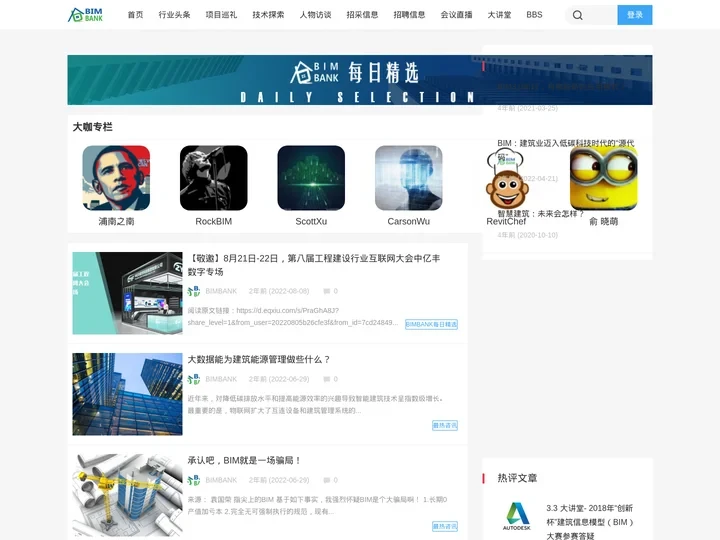This screenshot has width=720, height=540.
Task: Click ScottXu columnist name
Action: click(x=311, y=221)
